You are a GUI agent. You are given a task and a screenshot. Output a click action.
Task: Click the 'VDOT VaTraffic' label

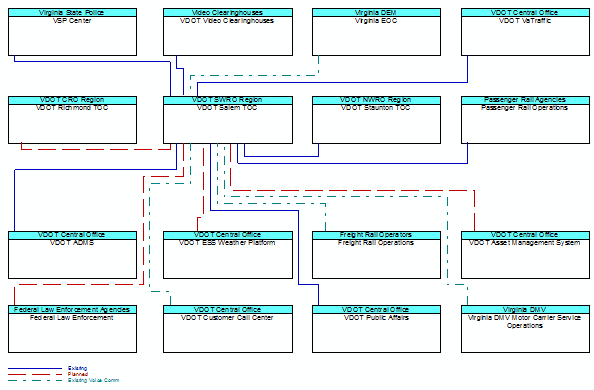click(x=525, y=21)
